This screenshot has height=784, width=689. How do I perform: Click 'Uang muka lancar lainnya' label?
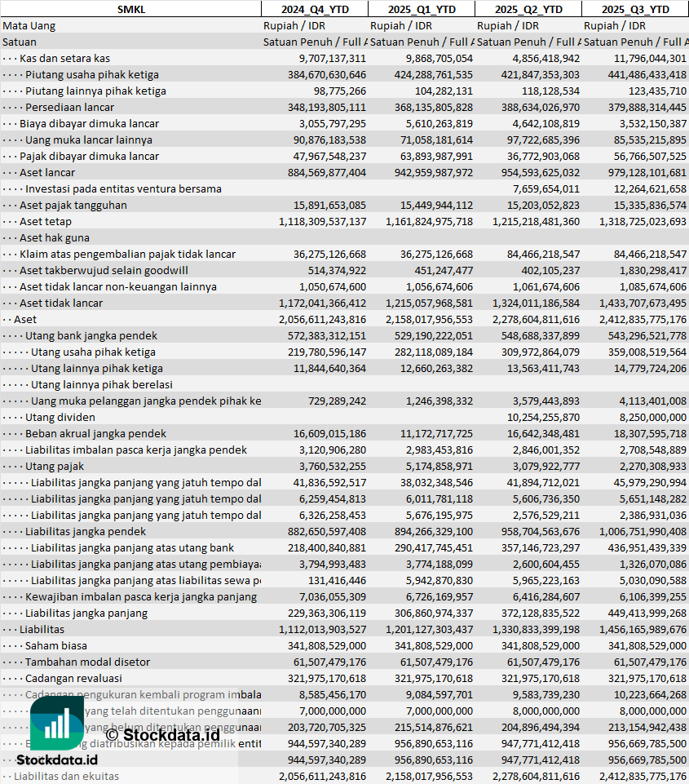coord(89,140)
